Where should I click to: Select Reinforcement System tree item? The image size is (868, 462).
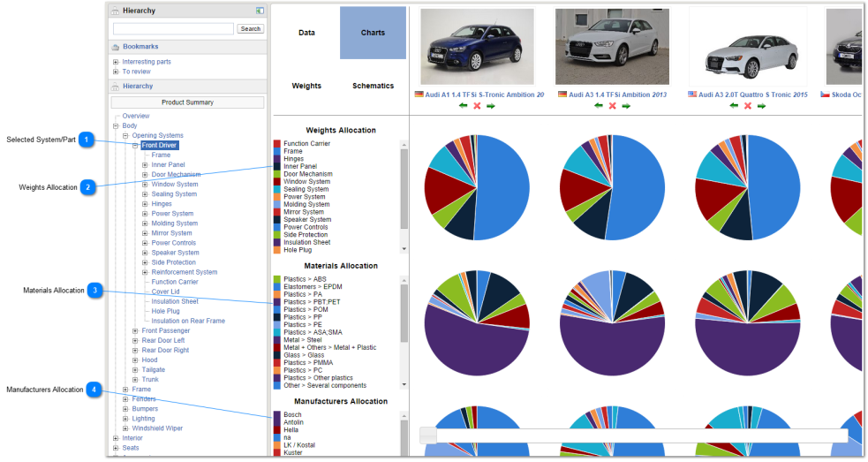tap(185, 273)
